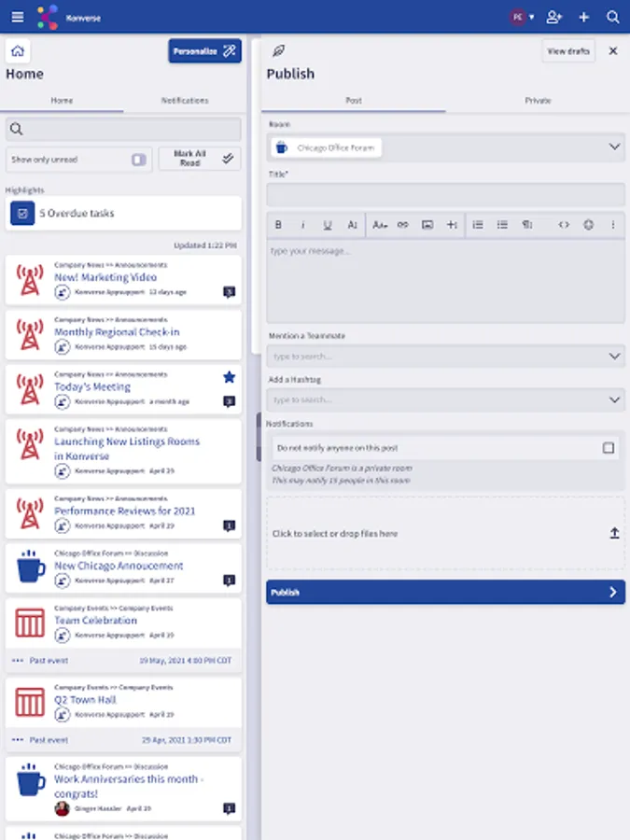Image resolution: width=630 pixels, height=840 pixels.
Task: Select the Home tab
Action: click(62, 100)
